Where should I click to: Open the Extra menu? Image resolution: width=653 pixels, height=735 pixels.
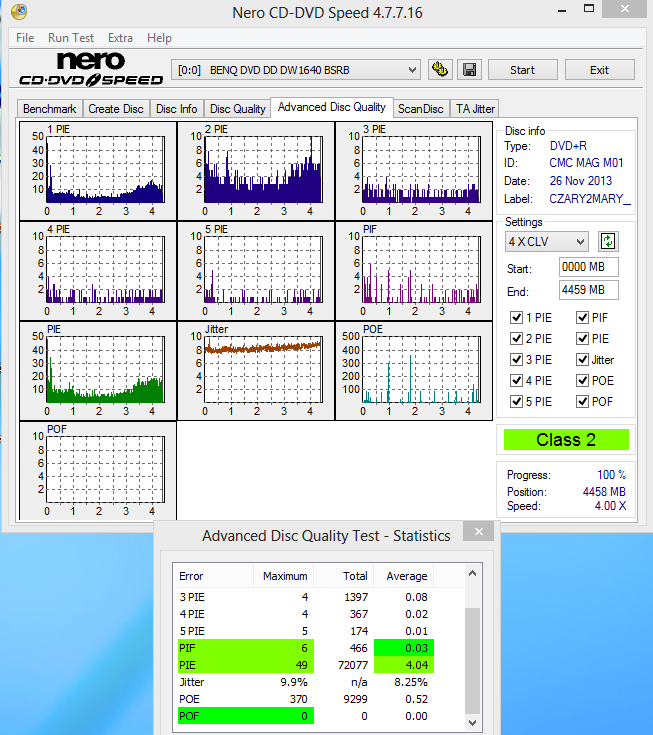click(x=120, y=38)
